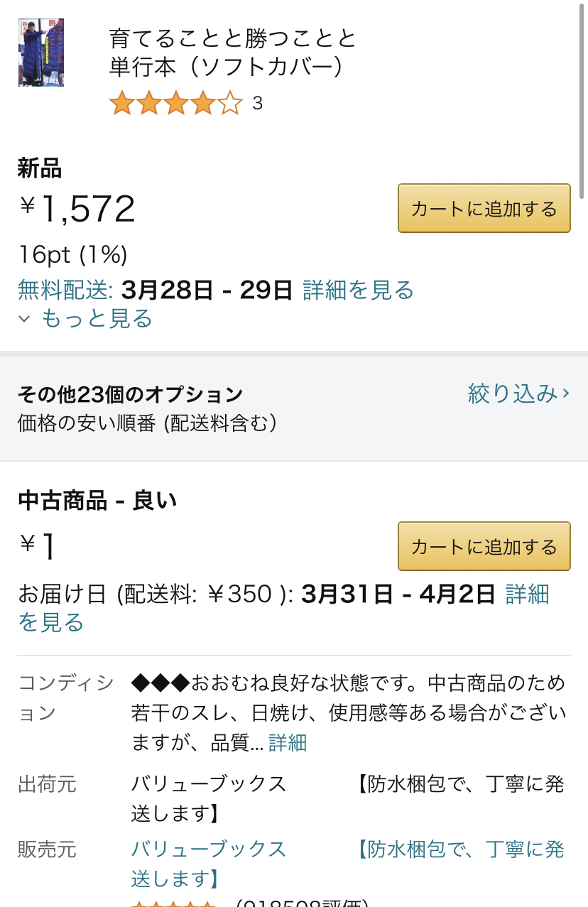This screenshot has height=907, width=588.
Task: Open the 3 reviews count
Action: click(257, 104)
